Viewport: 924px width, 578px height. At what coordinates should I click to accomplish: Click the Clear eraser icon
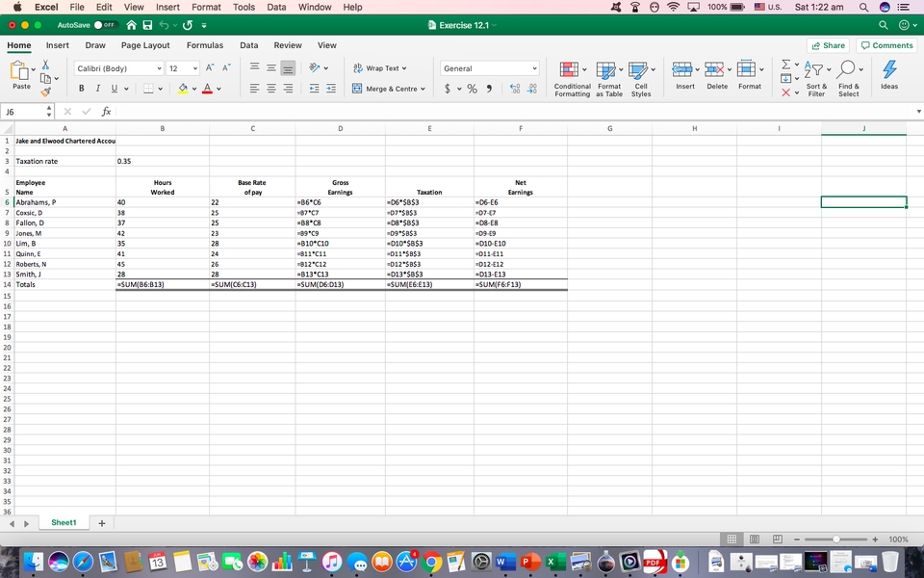click(785, 92)
